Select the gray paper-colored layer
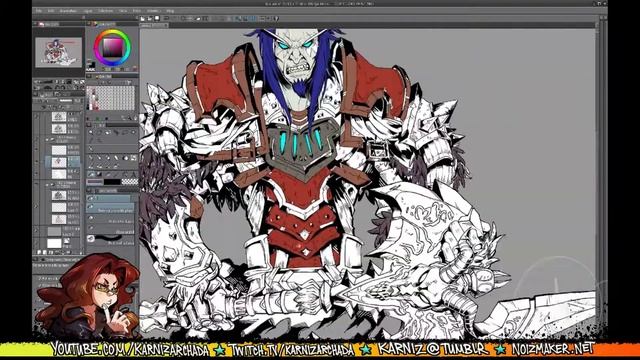The image size is (640, 360). click(54, 231)
